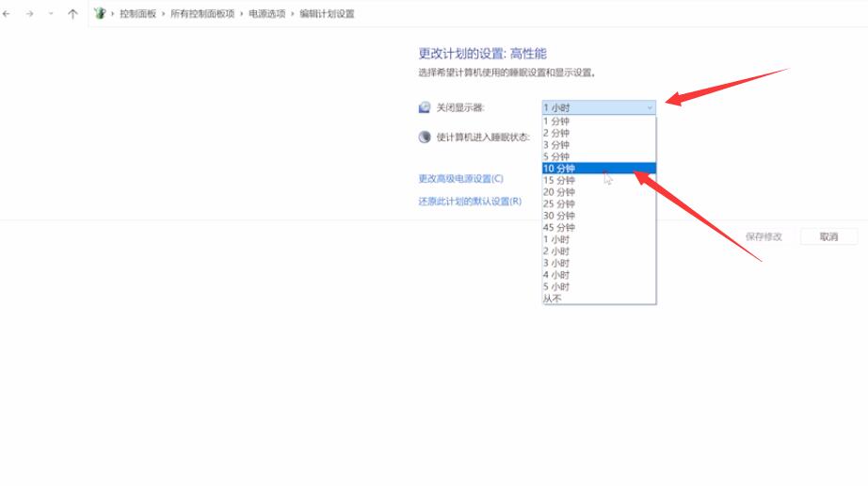Go back with the Back arrow
Image resolution: width=868 pixels, height=486 pixels.
[7, 14]
